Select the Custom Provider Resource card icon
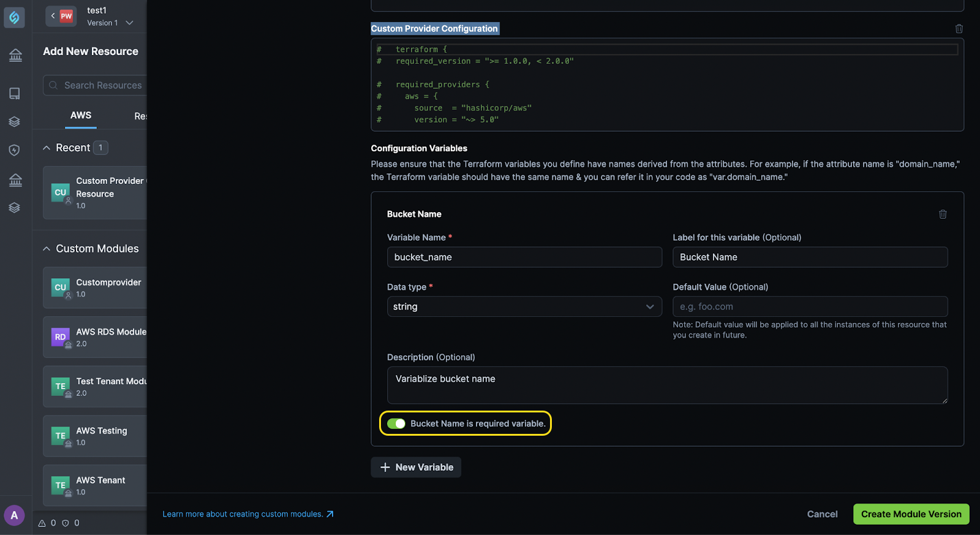The width and height of the screenshot is (980, 535). 61,192
